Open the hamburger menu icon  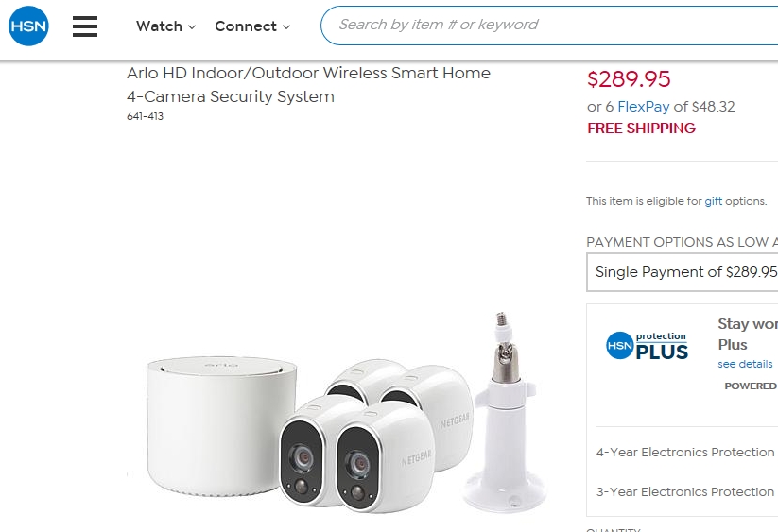tap(85, 26)
